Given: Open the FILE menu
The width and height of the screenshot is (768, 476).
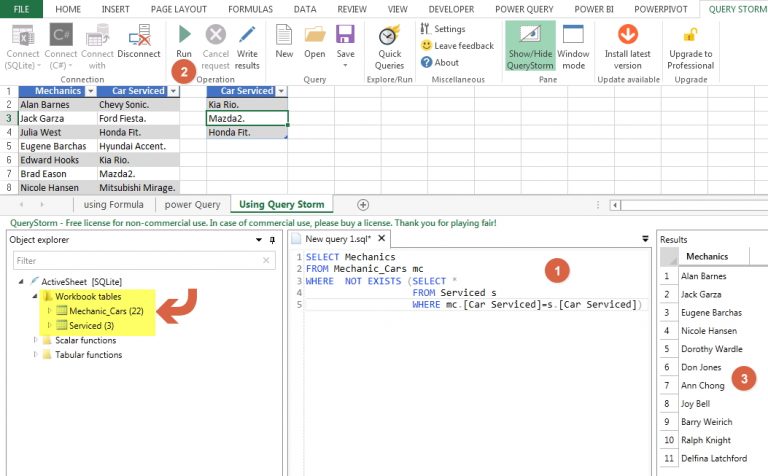Looking at the screenshot, I should (21, 9).
